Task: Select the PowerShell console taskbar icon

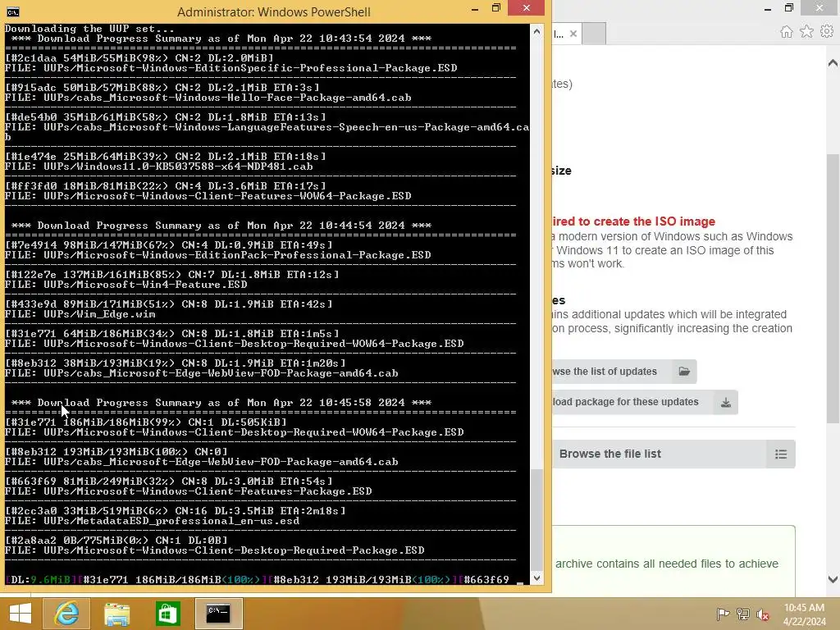Action: coord(218,614)
